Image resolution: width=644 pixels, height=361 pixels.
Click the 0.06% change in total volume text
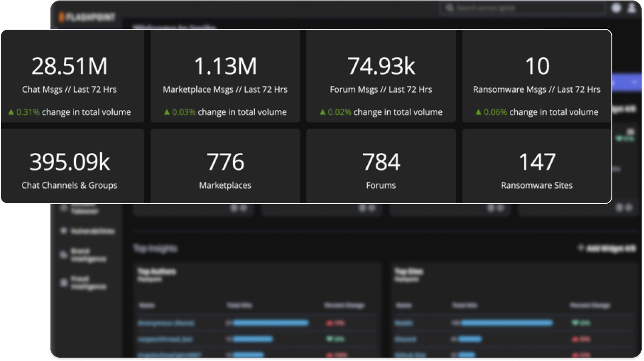point(541,112)
